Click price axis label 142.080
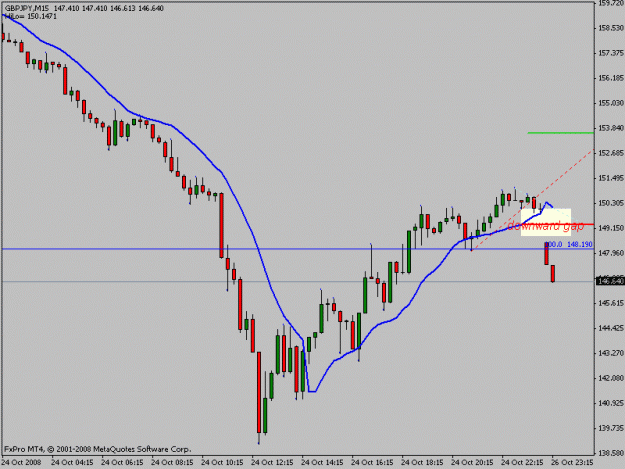 tap(611, 378)
